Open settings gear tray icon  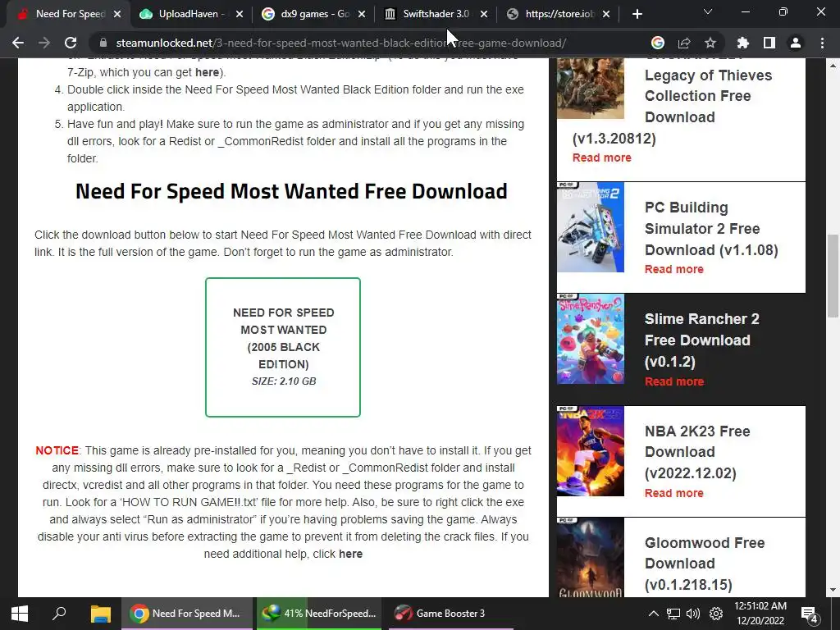point(715,614)
